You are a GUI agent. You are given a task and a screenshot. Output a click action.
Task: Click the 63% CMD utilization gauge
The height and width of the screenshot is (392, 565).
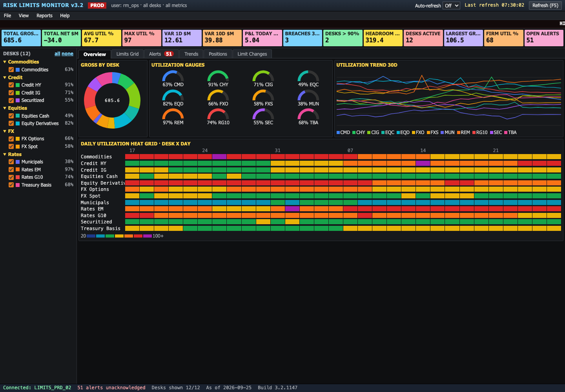tap(173, 78)
